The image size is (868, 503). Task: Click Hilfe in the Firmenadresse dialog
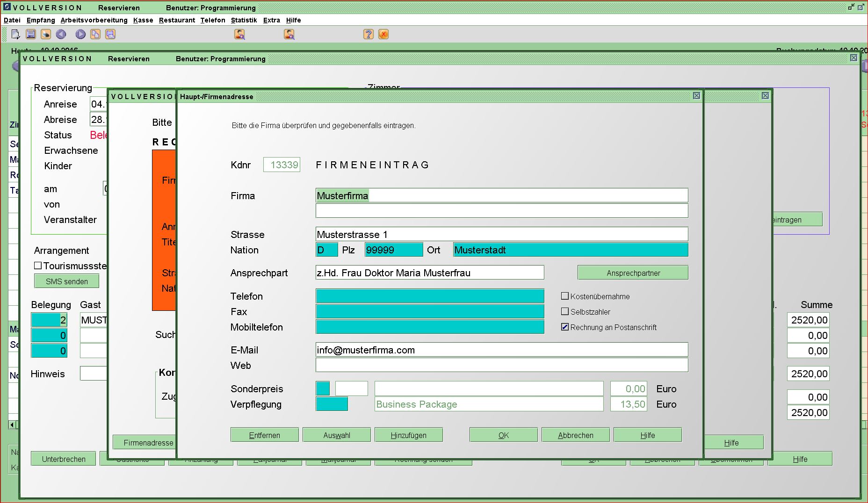tap(648, 435)
